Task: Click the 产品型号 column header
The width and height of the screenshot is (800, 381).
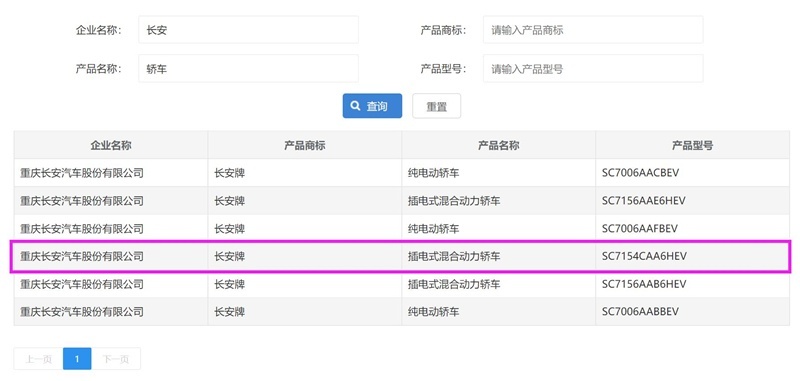Action: point(692,145)
